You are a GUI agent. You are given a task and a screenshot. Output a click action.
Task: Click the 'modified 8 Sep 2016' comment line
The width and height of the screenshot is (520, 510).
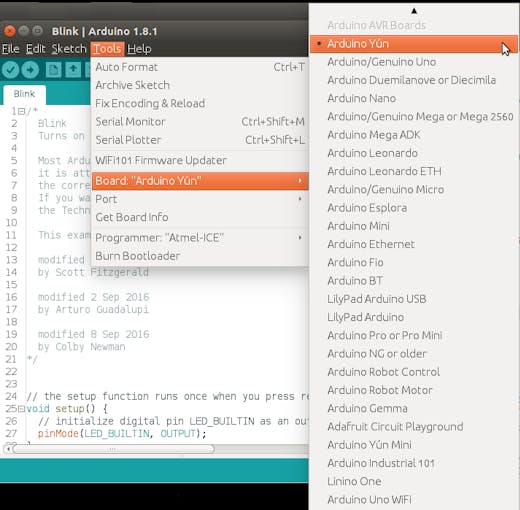pyautogui.click(x=93, y=334)
